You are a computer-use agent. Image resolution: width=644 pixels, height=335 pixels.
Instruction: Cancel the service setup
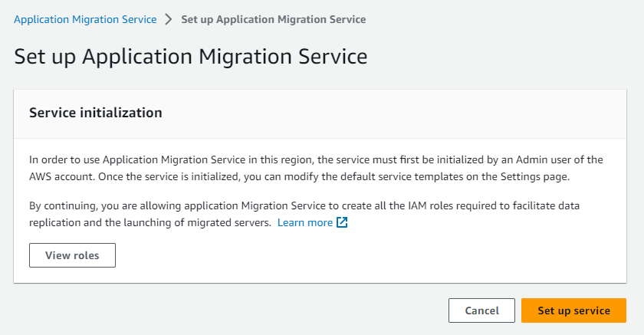tap(481, 310)
